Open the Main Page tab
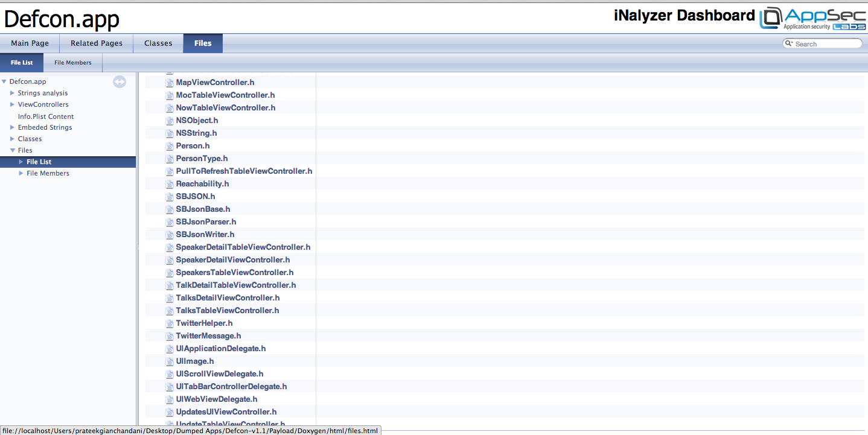The image size is (868, 435). pyautogui.click(x=30, y=43)
